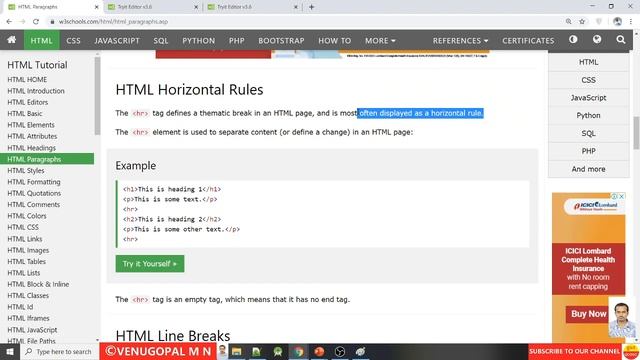Select HTML in the top navbar
This screenshot has height=360, width=640.
pyautogui.click(x=42, y=40)
